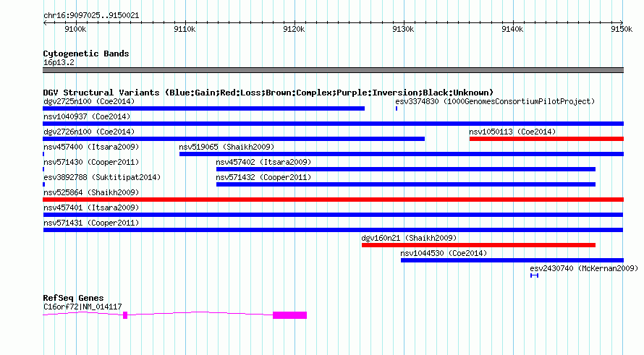Viewport: 644px width, 355px height.
Task: Select the nsv1044530 (Coe2014) blue bar
Action: (x=512, y=260)
